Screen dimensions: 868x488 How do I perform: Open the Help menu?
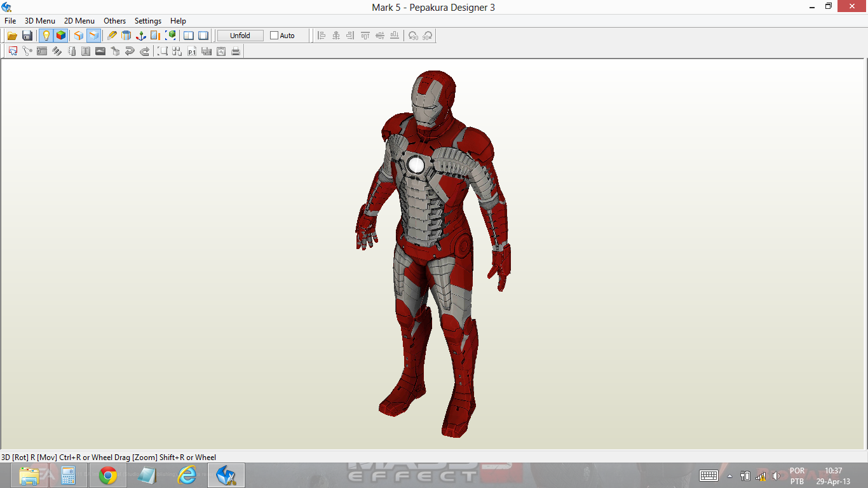pyautogui.click(x=178, y=21)
